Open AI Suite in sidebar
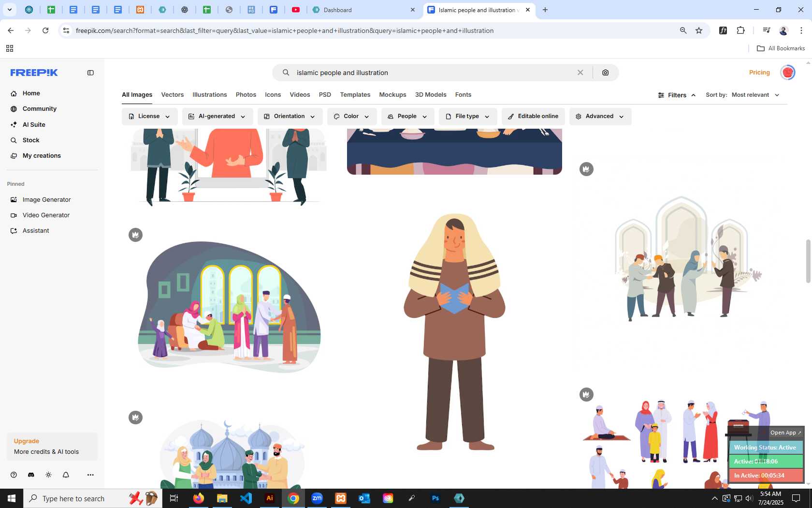Screen dimensions: 812x508 point(34,125)
